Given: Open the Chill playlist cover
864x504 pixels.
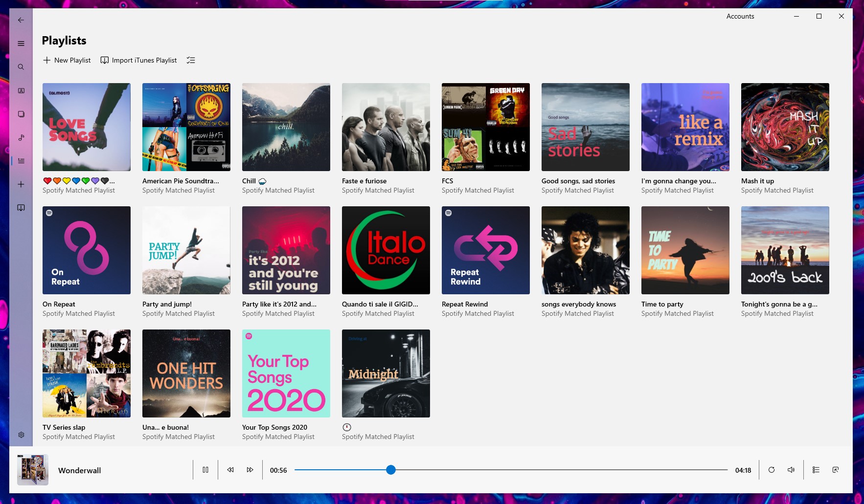Looking at the screenshot, I should [x=286, y=127].
